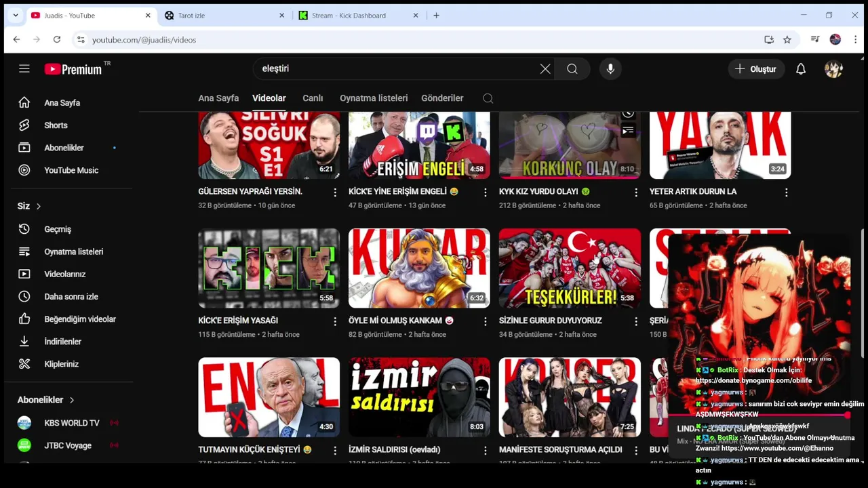Viewport: 868px width, 488px height.
Task: Open the YouTube hamburger guide menu
Action: pos(24,68)
